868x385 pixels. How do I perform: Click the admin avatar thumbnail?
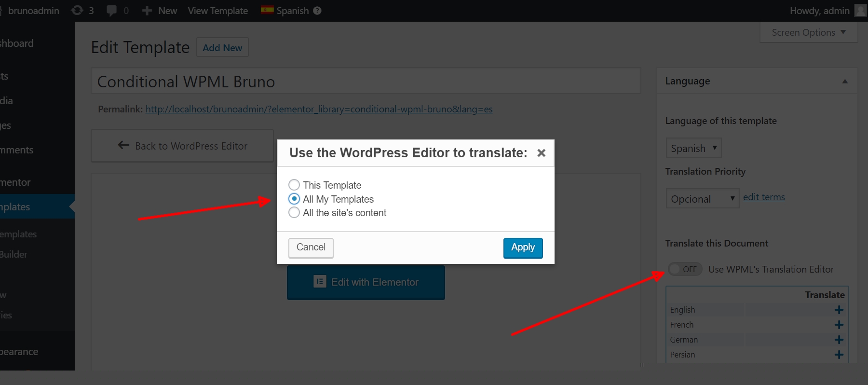[x=861, y=10]
